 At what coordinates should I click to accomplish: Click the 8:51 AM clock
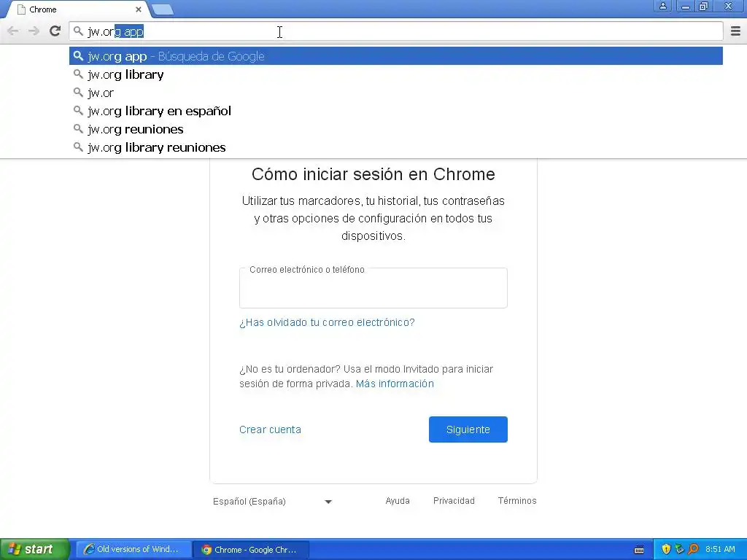pyautogui.click(x=720, y=549)
